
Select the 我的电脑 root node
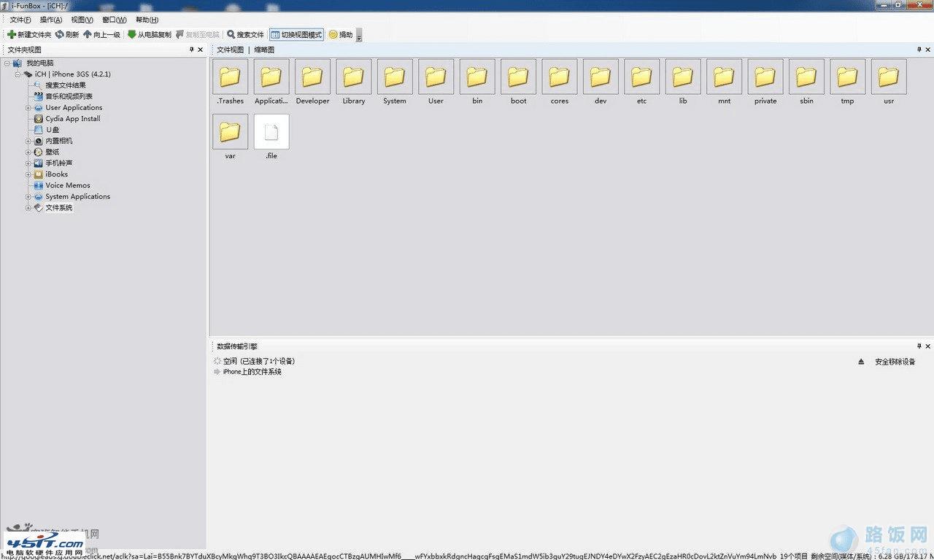tap(40, 63)
